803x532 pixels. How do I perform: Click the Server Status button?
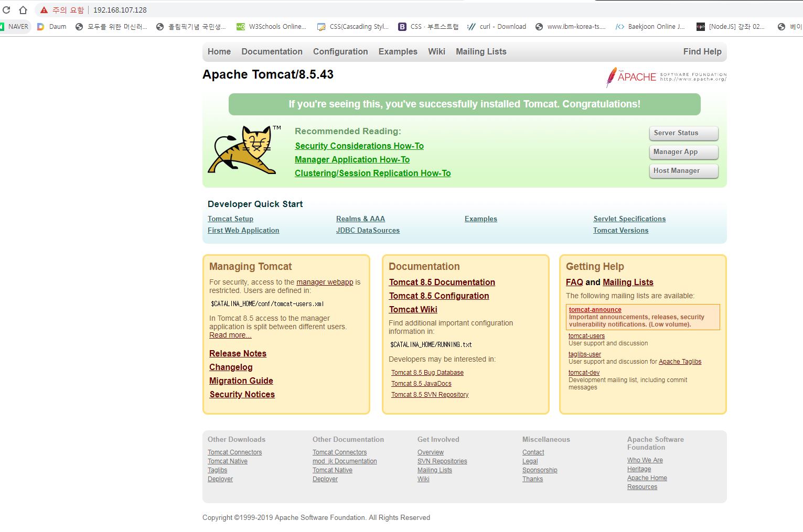point(683,133)
